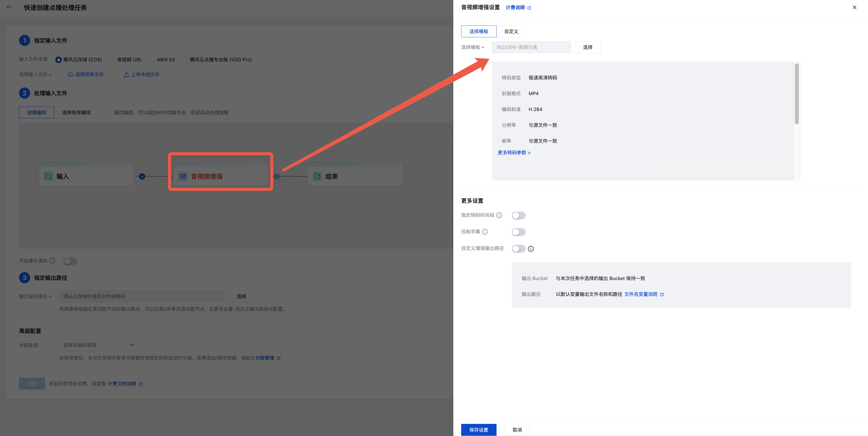Select the 音视频 URL radio option
Screen dimensions: 868x436
[112, 60]
